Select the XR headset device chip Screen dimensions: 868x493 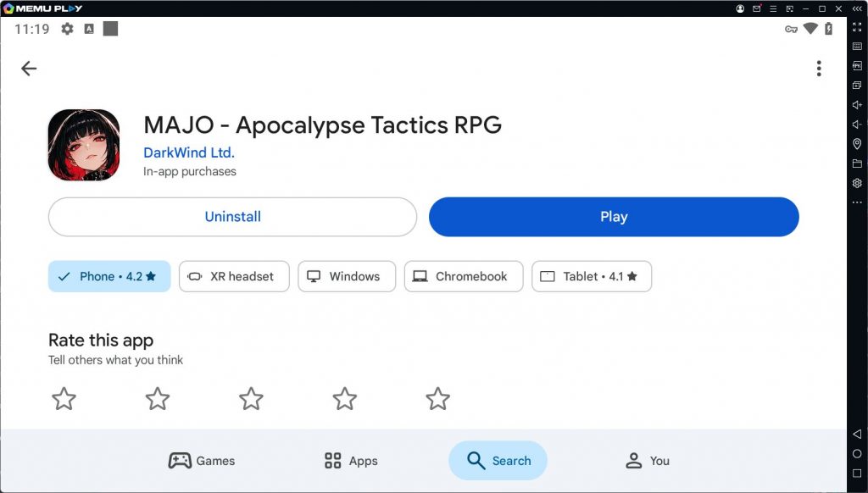point(234,276)
